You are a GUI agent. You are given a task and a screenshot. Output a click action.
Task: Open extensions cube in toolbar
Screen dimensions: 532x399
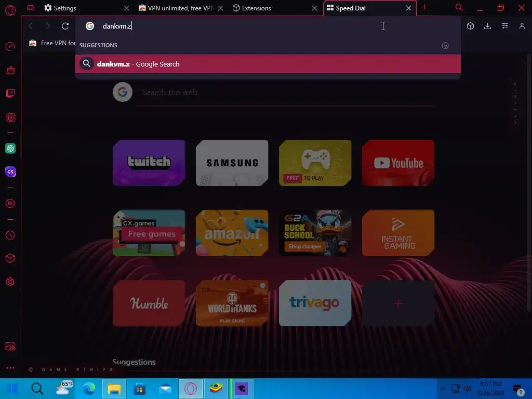470,26
